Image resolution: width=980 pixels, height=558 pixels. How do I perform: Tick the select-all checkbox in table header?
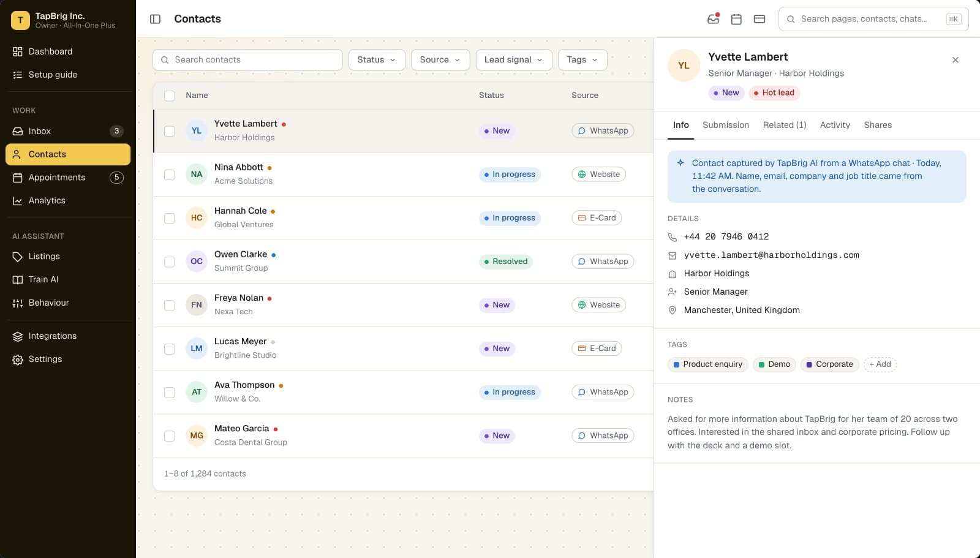click(x=170, y=96)
